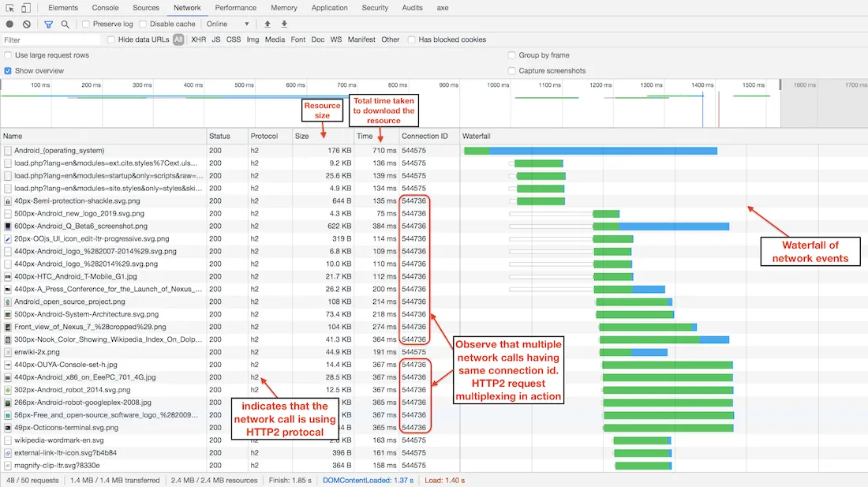Enable the Preserve log checkbox
This screenshot has height=487, width=868.
(87, 24)
